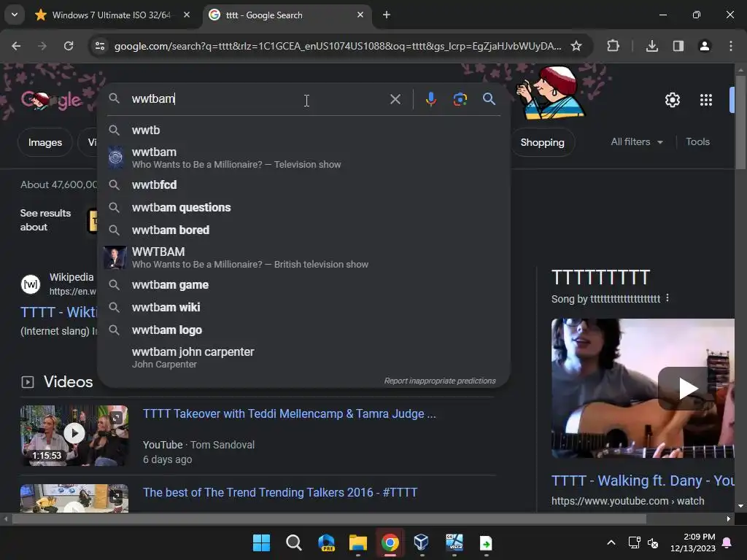Screen dimensions: 747x560
Task: Open Chrome downloads icon
Action: pos(652,46)
